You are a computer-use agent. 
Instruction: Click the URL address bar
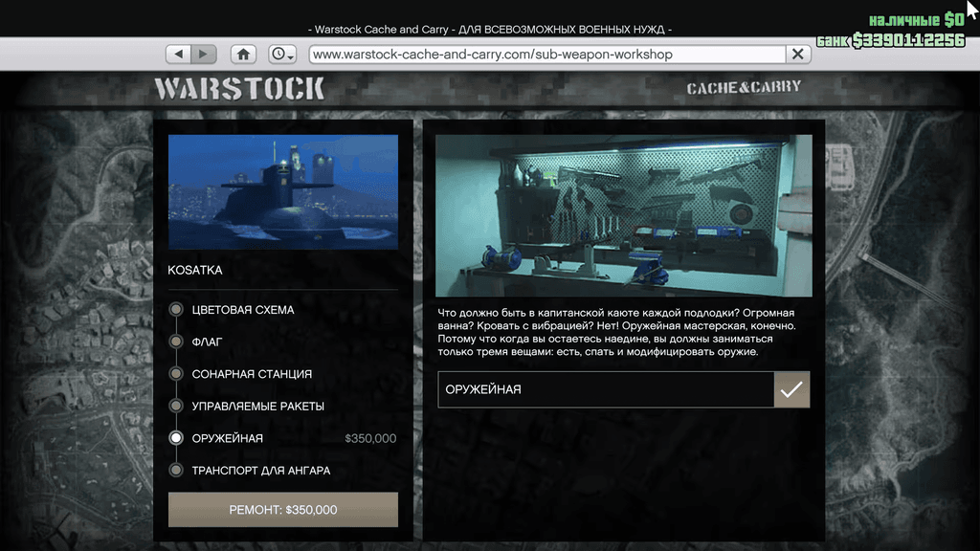pos(547,55)
